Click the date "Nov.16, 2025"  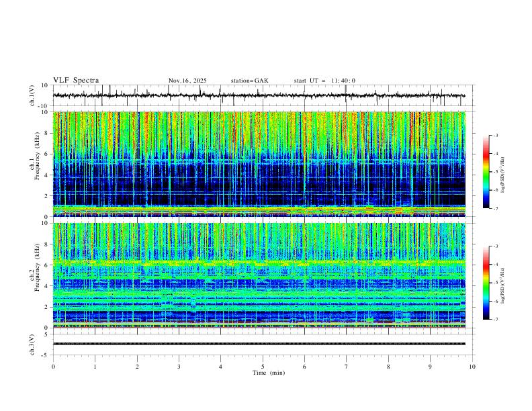click(x=187, y=81)
